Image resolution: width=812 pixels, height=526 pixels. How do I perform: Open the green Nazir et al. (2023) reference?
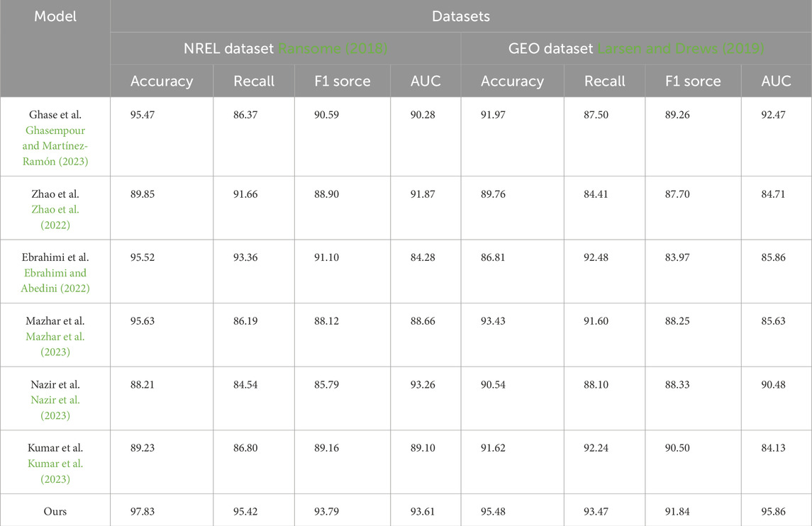pos(55,408)
